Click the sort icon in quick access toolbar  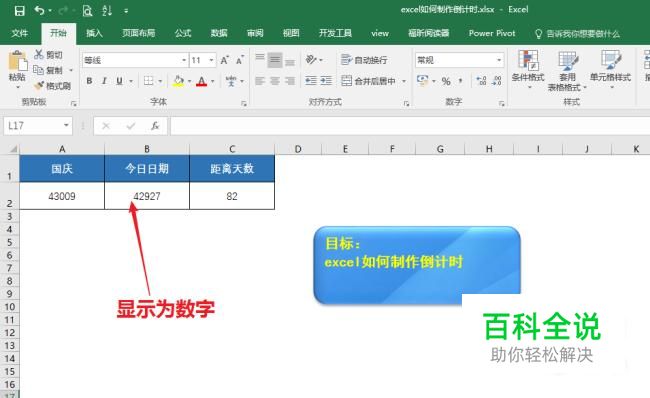tap(107, 11)
